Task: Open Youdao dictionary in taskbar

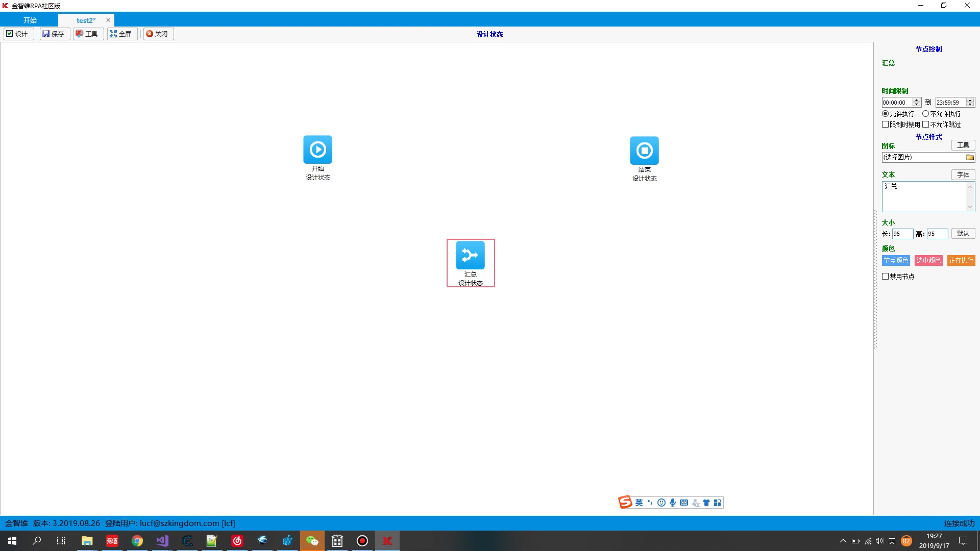Action: (x=112, y=541)
